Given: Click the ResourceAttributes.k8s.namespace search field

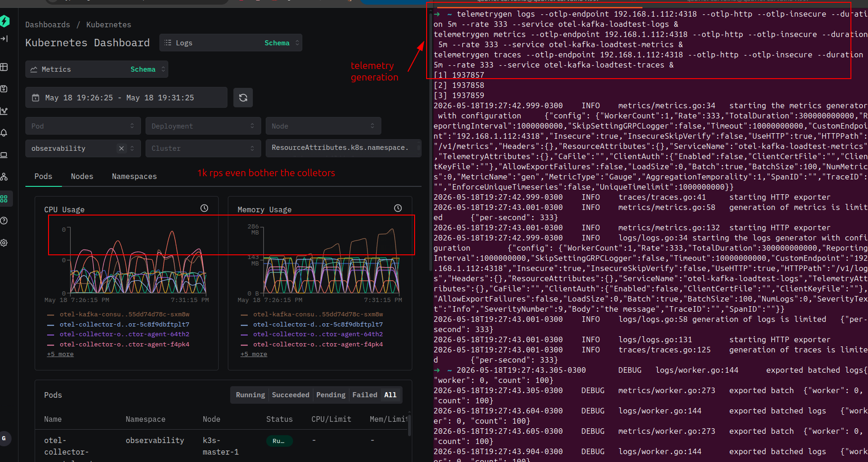Looking at the screenshot, I should (x=343, y=148).
